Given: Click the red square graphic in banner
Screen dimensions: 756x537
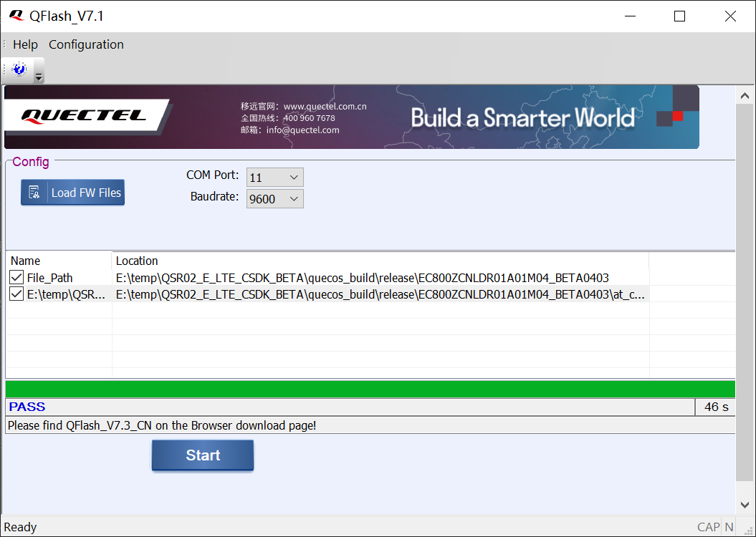Looking at the screenshot, I should [677, 116].
